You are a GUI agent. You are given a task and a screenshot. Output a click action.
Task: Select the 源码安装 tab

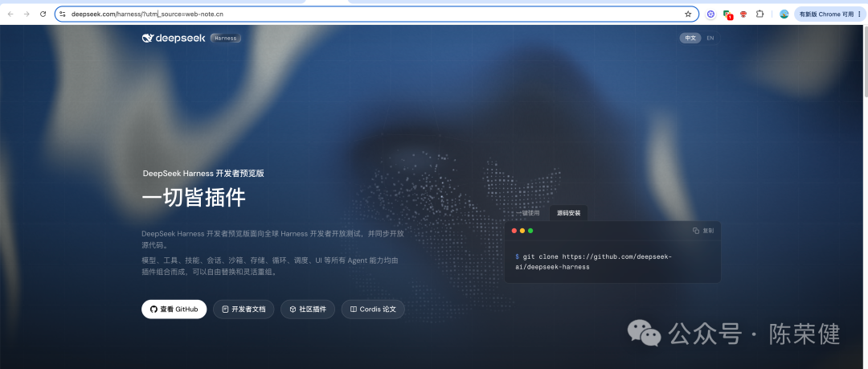568,213
